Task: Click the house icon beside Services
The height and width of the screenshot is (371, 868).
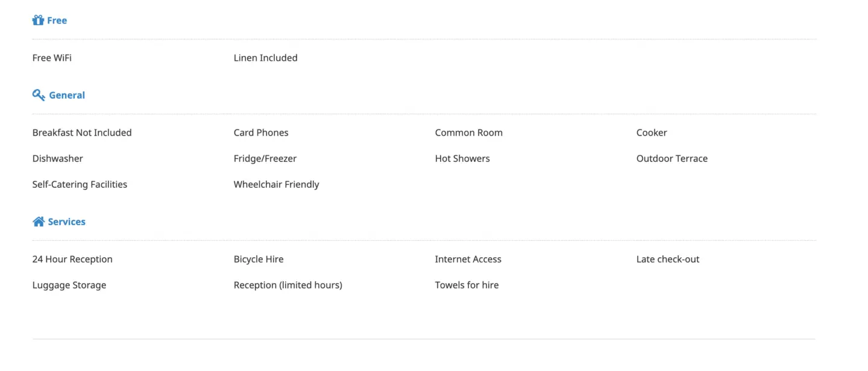Action: pos(39,222)
